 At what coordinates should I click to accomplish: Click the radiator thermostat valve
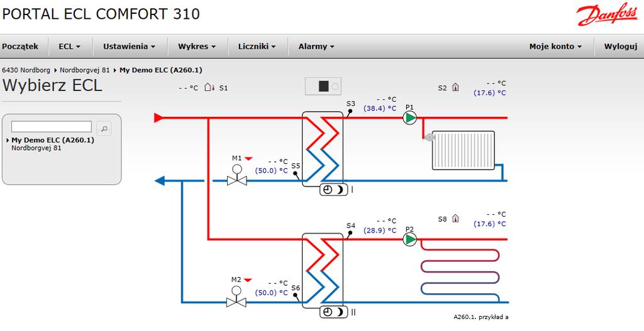pyautogui.click(x=429, y=138)
